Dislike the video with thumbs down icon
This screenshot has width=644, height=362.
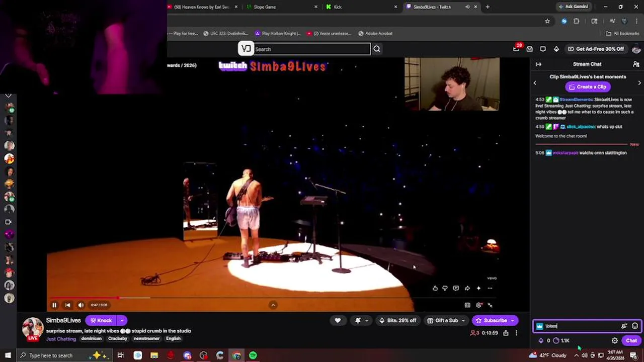[x=445, y=288]
